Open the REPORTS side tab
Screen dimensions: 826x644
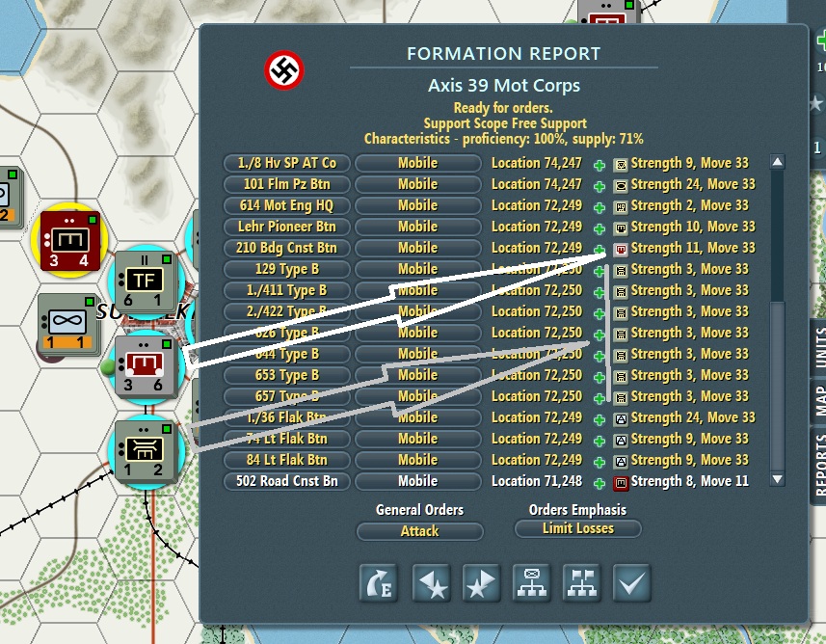pos(818,465)
